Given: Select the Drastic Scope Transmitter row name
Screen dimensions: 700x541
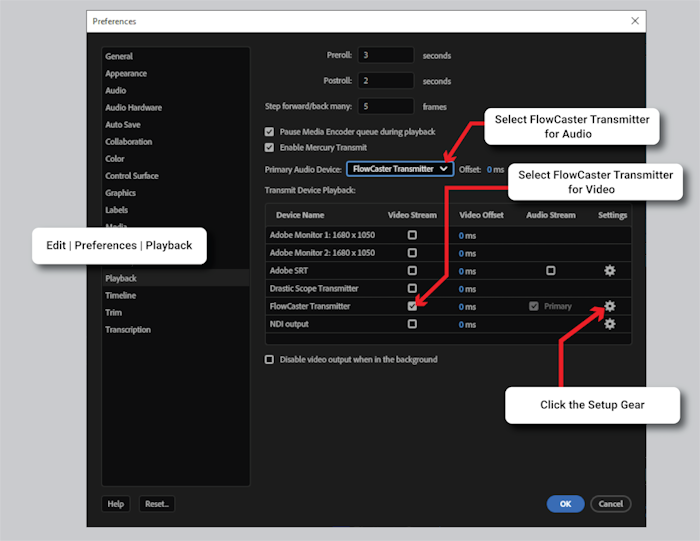Looking at the screenshot, I should [314, 288].
